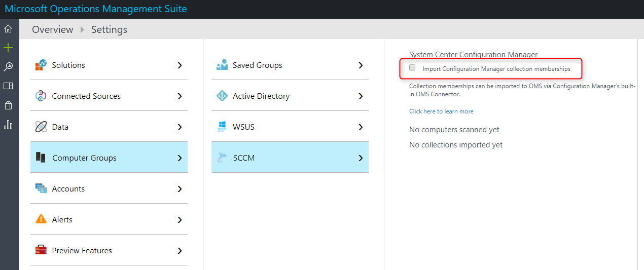Click the Solutions tile icon

click(x=41, y=65)
